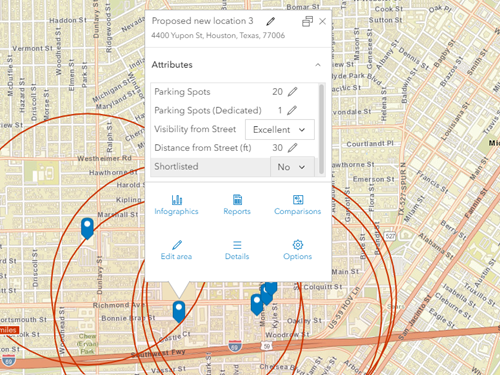Open the Shortlisted dropdown

tap(292, 167)
